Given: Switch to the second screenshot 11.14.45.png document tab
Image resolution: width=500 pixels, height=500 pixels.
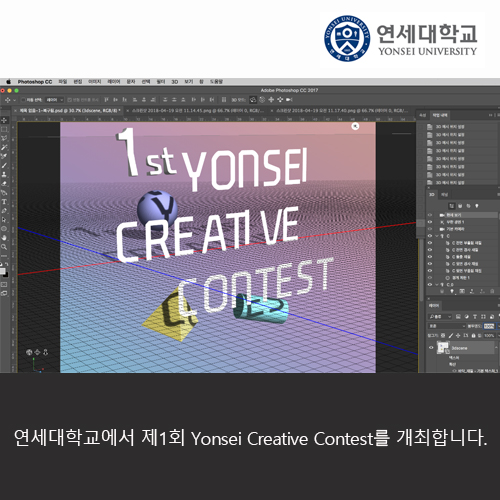Looking at the screenshot, I should coord(197,110).
